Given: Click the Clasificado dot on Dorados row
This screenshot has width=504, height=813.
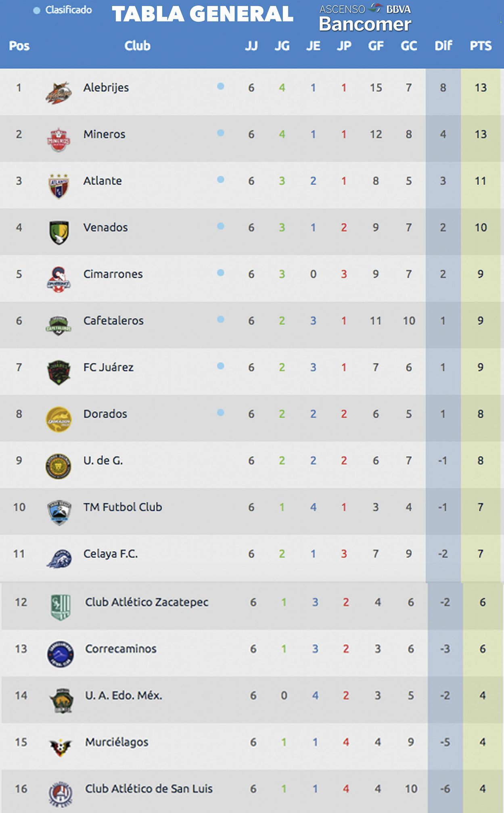Looking at the screenshot, I should [x=221, y=412].
